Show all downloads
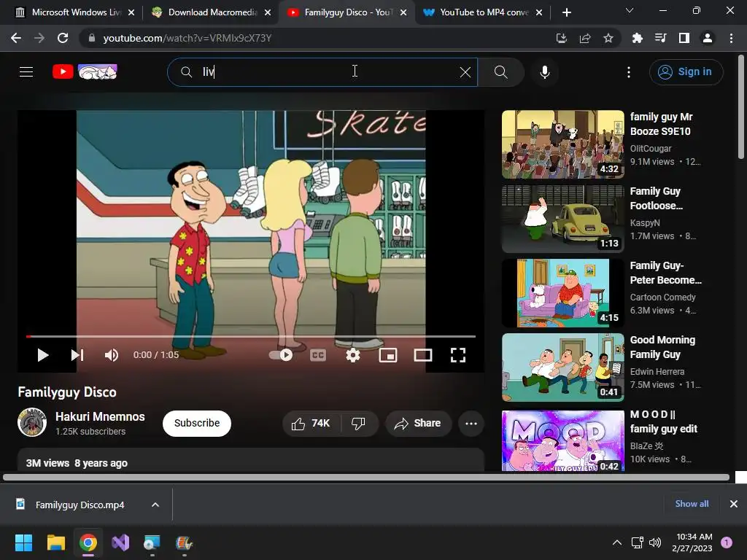Screen dimensions: 747x560 coord(692,504)
